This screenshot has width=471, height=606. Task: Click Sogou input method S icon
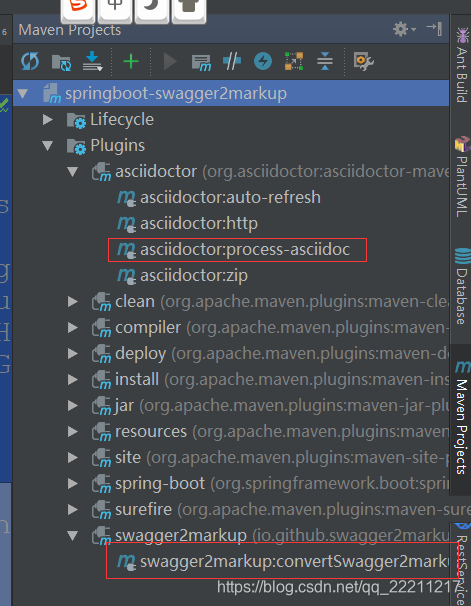pos(78,10)
